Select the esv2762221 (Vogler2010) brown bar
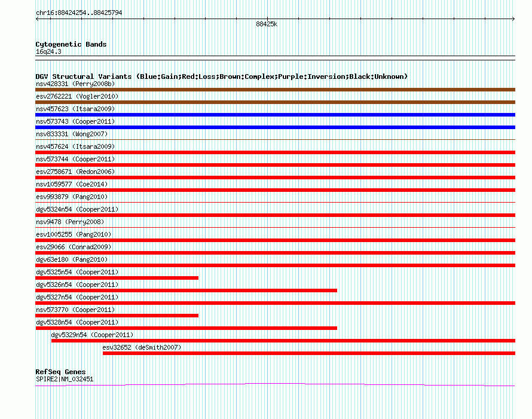 275,102
